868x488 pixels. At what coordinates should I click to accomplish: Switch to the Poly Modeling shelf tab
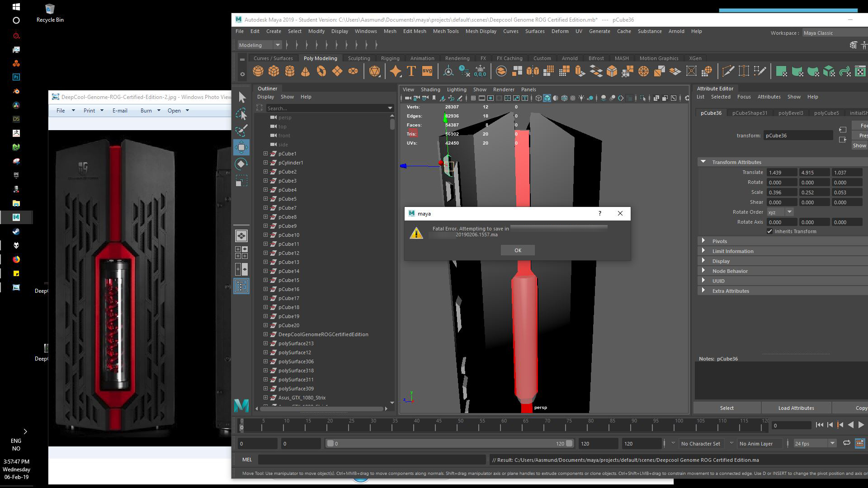click(x=320, y=58)
